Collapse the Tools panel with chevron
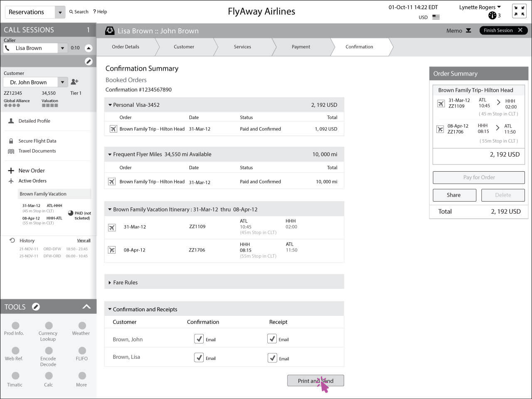Image resolution: width=532 pixels, height=399 pixels. click(x=86, y=307)
